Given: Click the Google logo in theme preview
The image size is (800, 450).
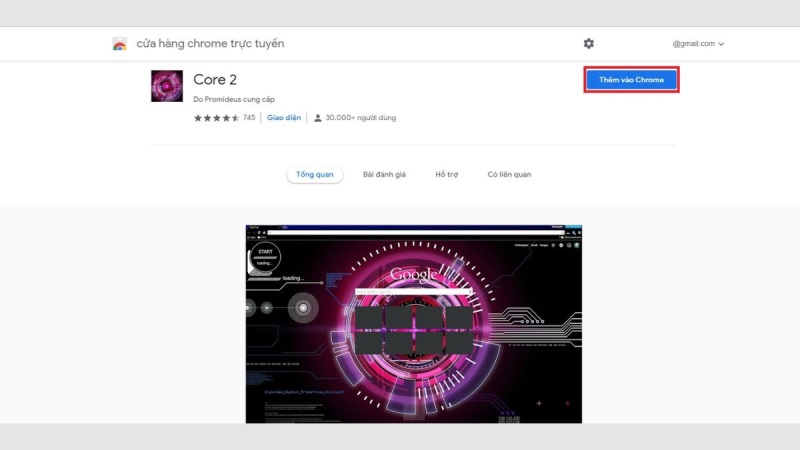Looking at the screenshot, I should [x=413, y=274].
